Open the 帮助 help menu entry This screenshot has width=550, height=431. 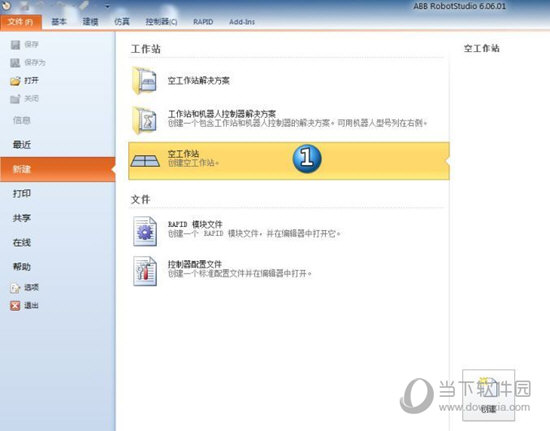[22, 267]
